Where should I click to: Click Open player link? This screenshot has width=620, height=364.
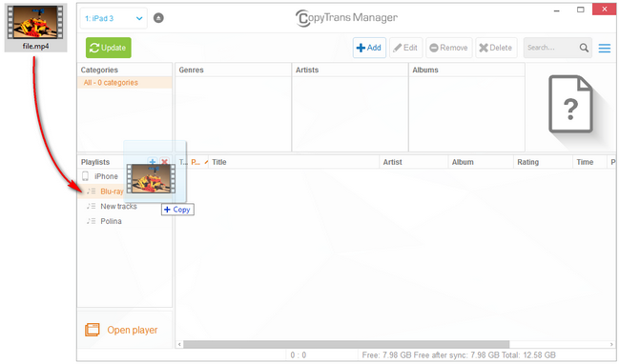pos(133,330)
